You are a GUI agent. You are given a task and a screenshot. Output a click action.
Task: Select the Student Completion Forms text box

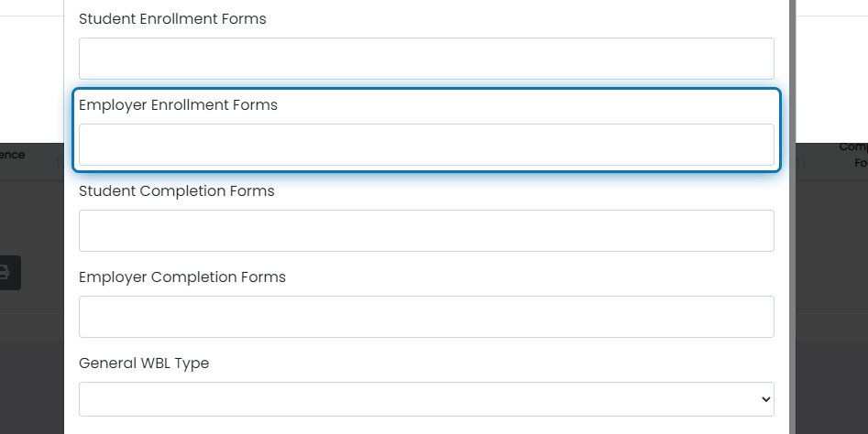coord(426,231)
